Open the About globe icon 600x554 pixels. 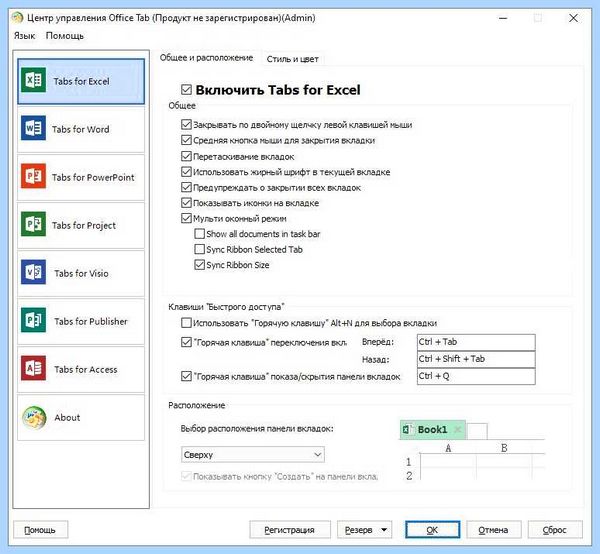pos(34,417)
